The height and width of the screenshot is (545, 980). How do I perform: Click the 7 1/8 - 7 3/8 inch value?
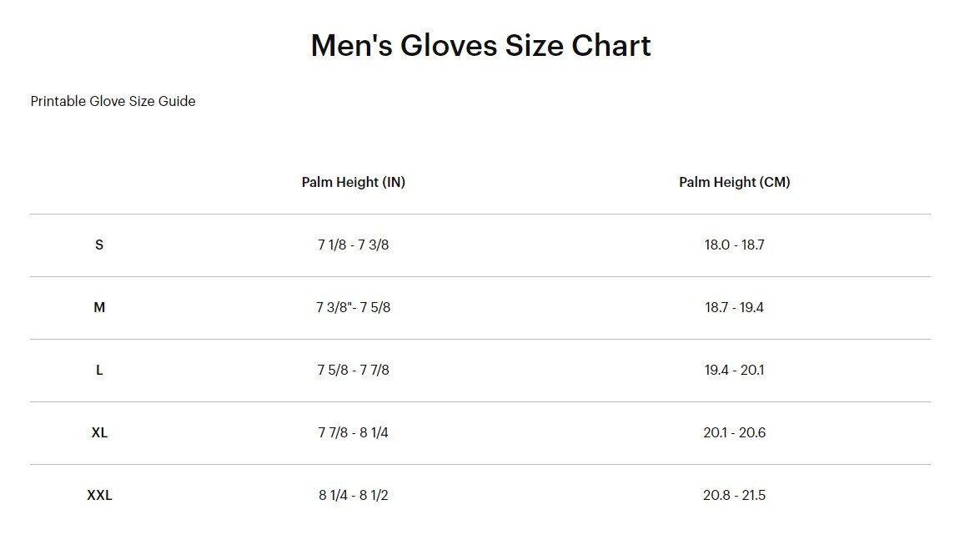[353, 245]
